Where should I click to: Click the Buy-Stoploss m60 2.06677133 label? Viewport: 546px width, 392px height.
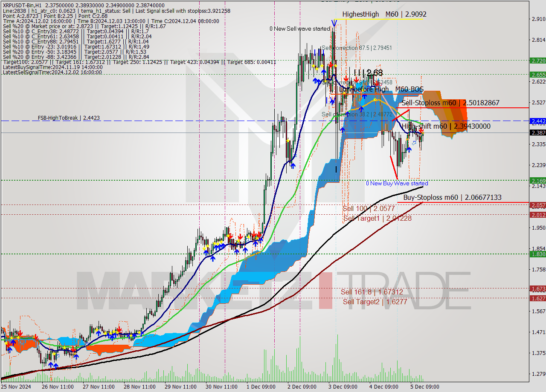coord(452,197)
